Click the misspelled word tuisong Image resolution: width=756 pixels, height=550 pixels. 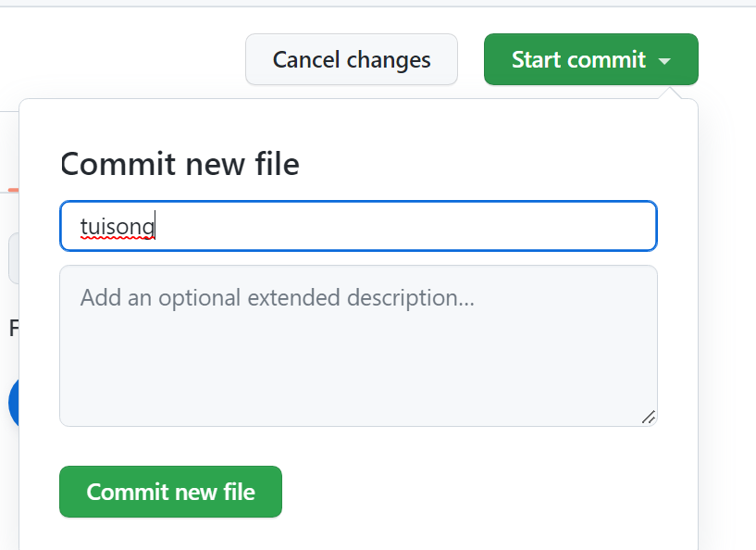(x=117, y=226)
